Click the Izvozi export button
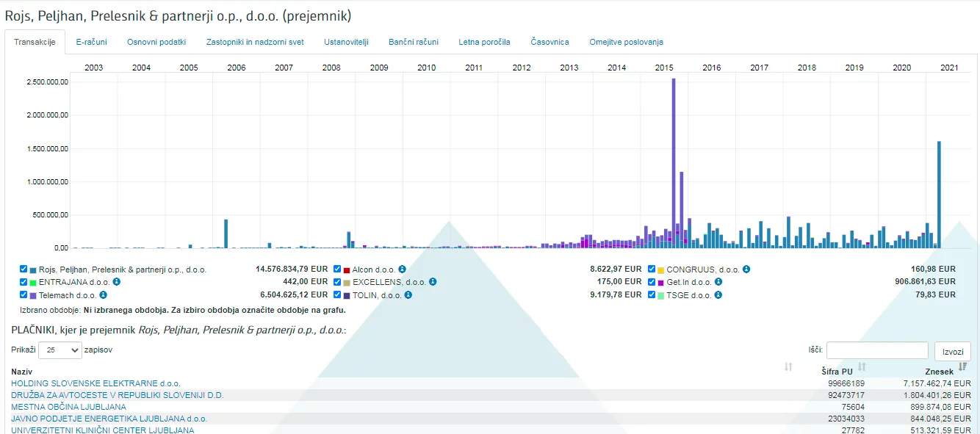Screen dimensions: 980x434 point(952,352)
